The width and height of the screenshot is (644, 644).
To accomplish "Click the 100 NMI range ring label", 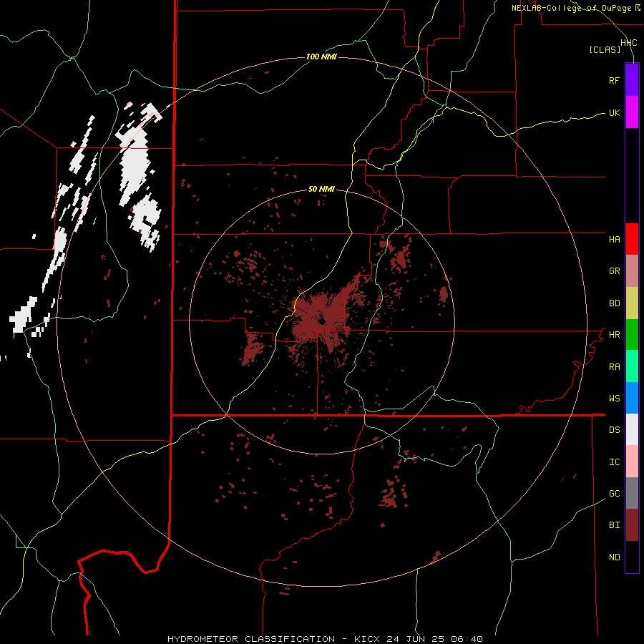I will (321, 57).
